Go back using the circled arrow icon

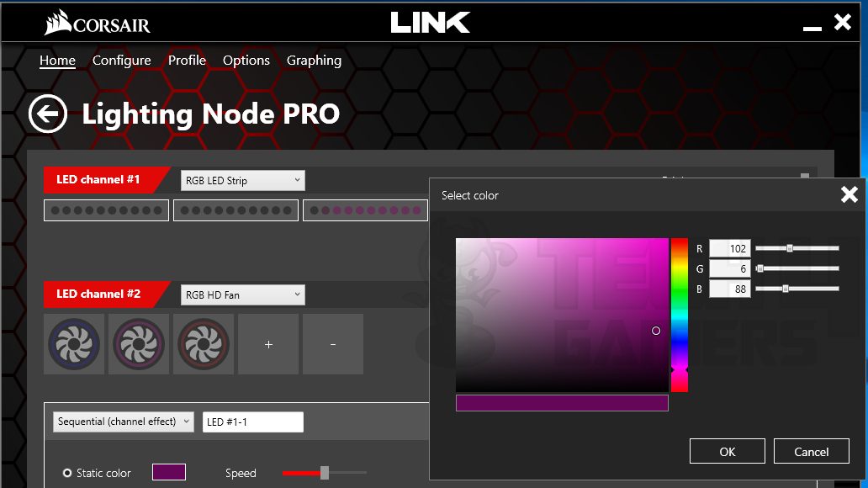click(48, 114)
